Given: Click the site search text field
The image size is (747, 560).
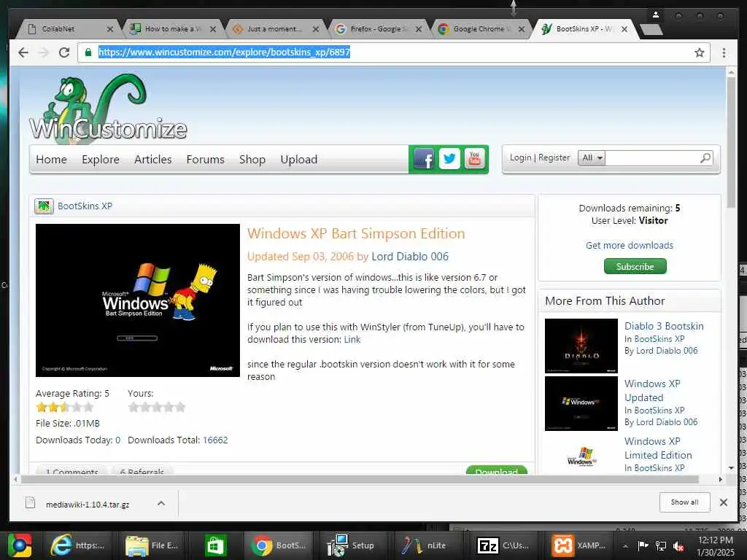Looking at the screenshot, I should pyautogui.click(x=652, y=157).
